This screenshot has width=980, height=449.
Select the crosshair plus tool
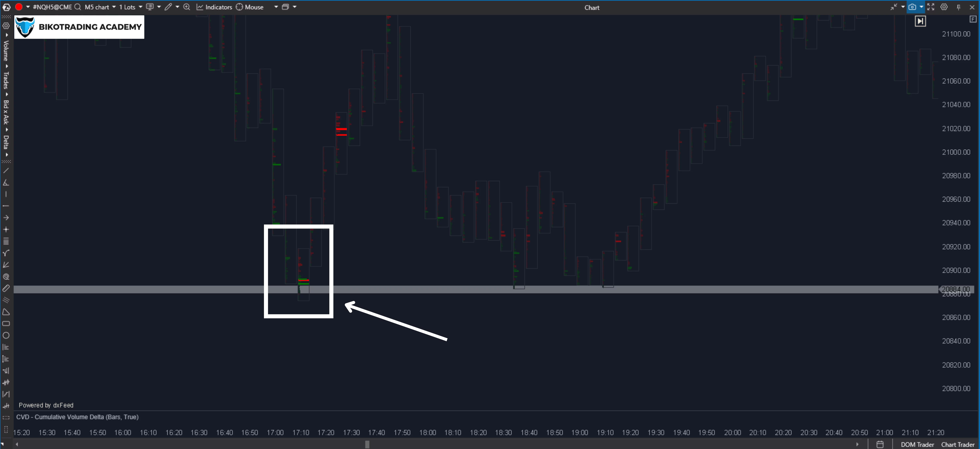(6, 230)
